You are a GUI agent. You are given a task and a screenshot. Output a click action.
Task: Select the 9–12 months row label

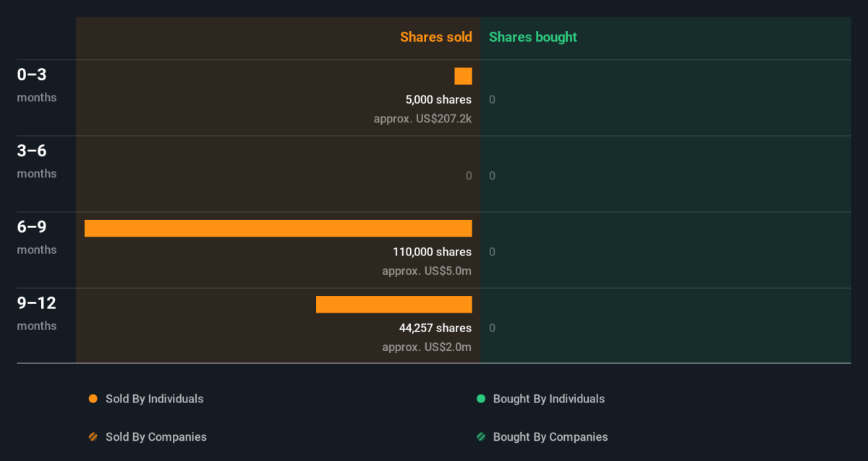[37, 313]
